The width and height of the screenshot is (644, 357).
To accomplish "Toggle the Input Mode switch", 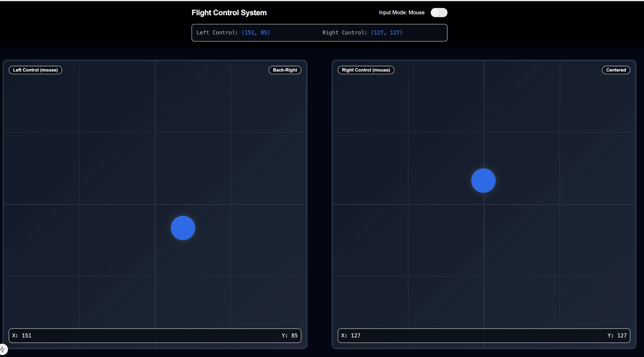I will click(x=439, y=12).
